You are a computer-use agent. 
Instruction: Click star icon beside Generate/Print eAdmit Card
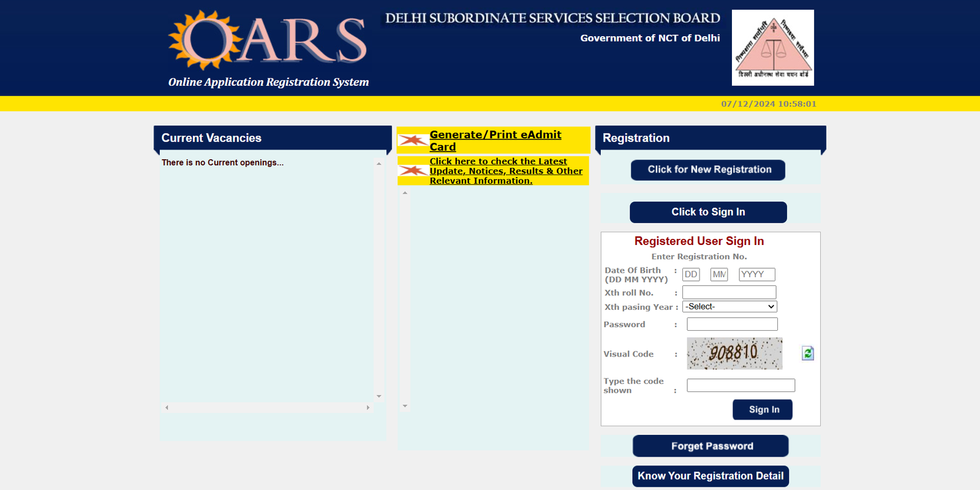[413, 141]
